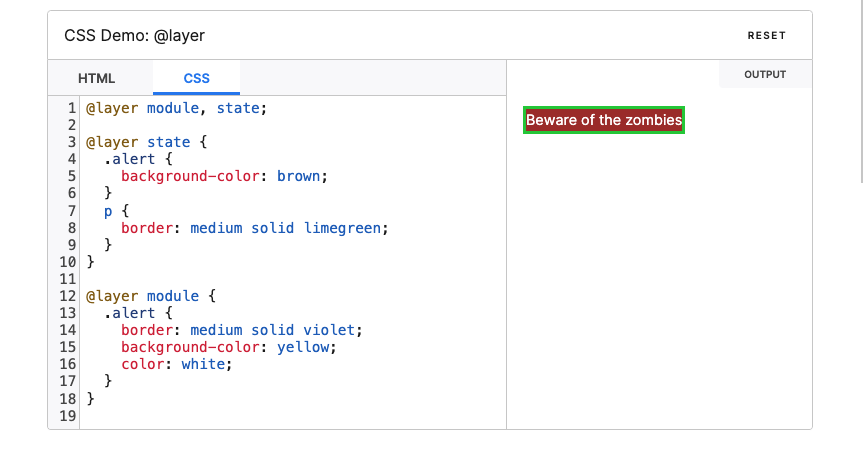Viewport: 863px width, 475px height.
Task: Click the p selector on line 7
Action: tap(108, 211)
